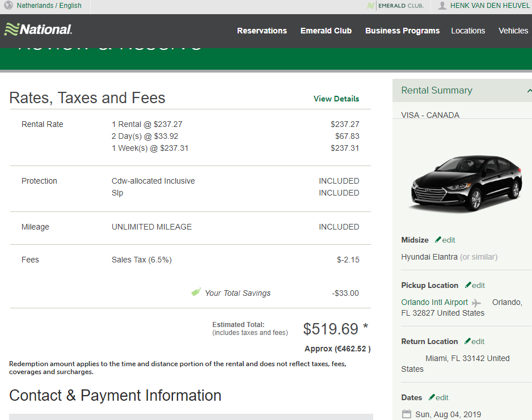
Task: Click the Rates, Taxes and Fees heading
Action: 87,98
